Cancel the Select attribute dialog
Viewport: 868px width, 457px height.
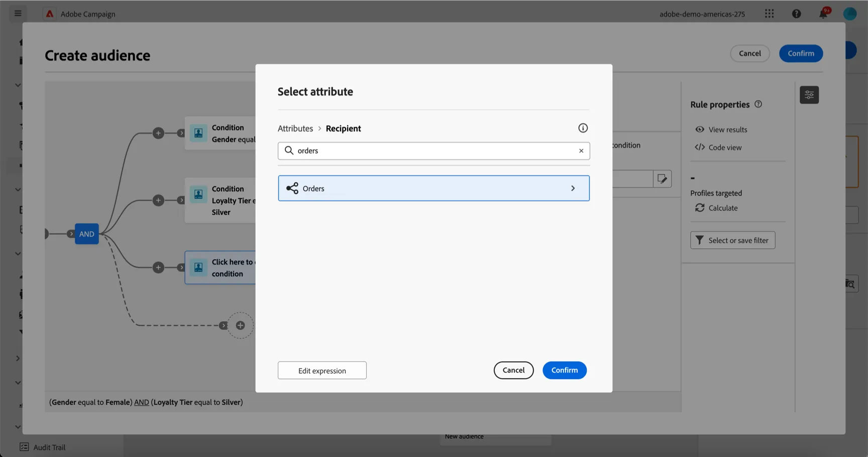click(x=513, y=370)
